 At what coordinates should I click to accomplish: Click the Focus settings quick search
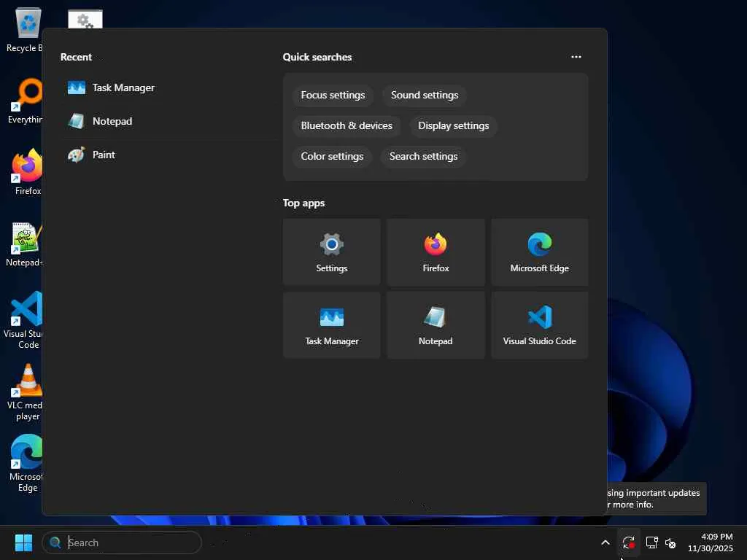[x=333, y=96]
